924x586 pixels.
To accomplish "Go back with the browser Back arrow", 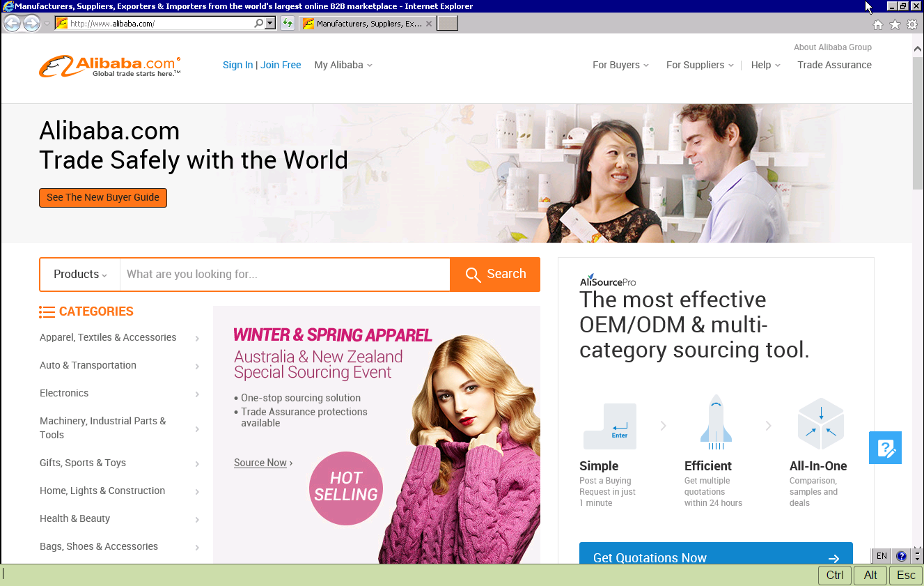I will pos(12,24).
